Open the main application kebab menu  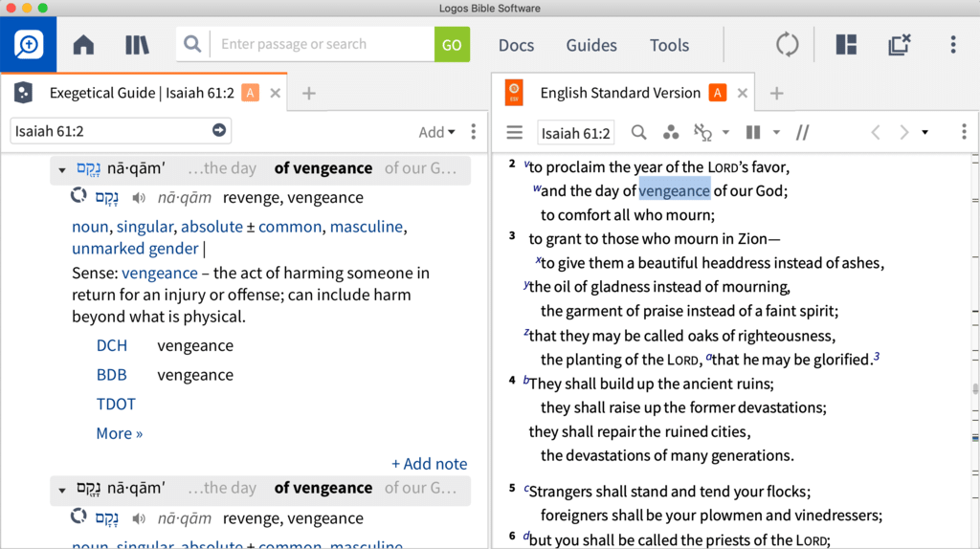pyautogui.click(x=953, y=44)
